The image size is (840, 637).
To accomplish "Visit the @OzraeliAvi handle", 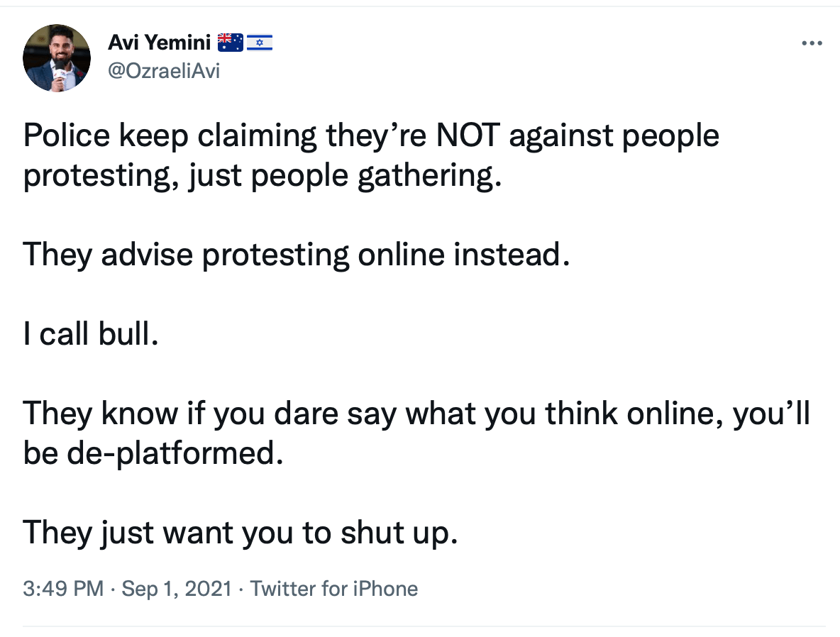I will [164, 71].
